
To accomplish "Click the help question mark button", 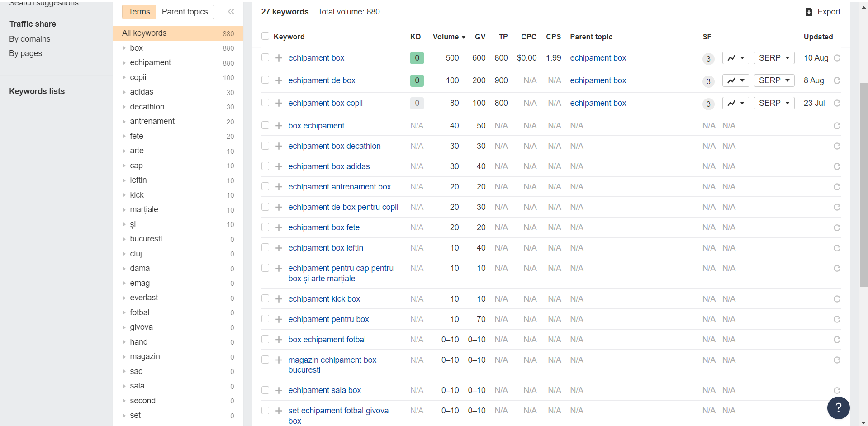I will pyautogui.click(x=838, y=407).
